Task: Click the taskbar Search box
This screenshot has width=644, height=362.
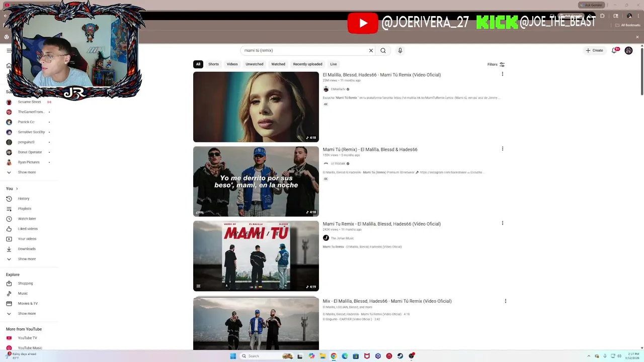Action: point(267,356)
